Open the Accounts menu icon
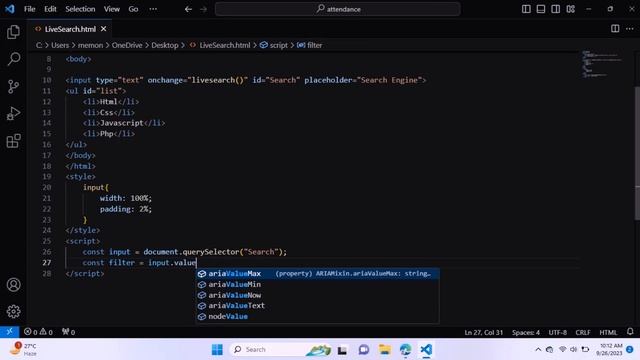 coord(13,284)
